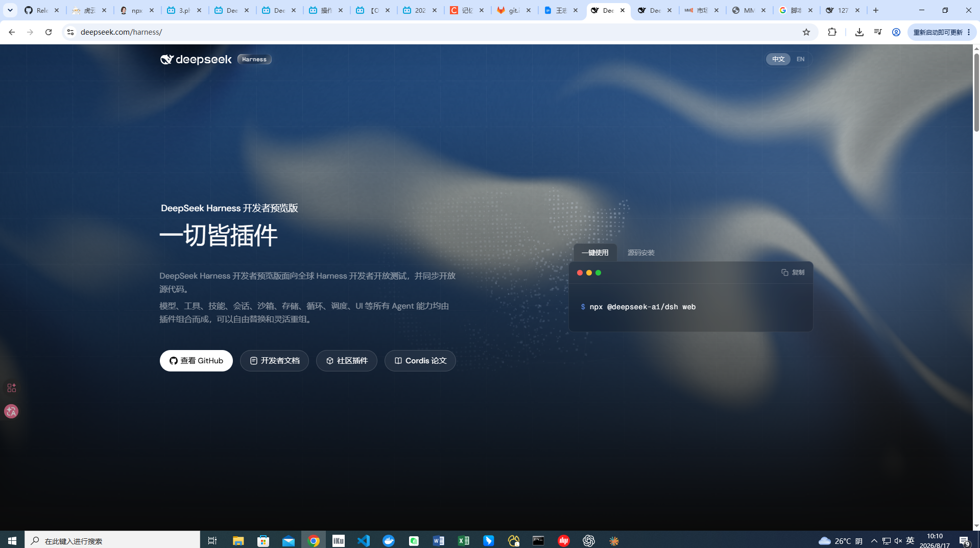Open a new browser tab
The width and height of the screenshot is (980, 548).
(x=876, y=10)
